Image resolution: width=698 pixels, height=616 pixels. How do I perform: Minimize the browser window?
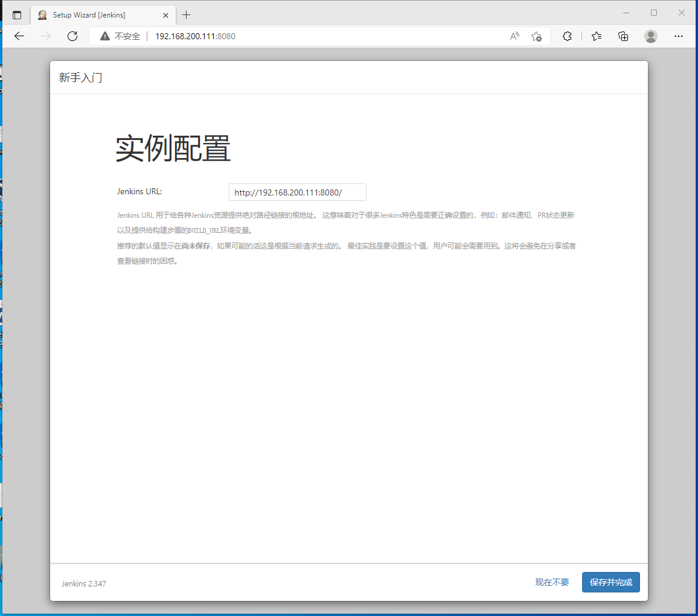[x=626, y=13]
